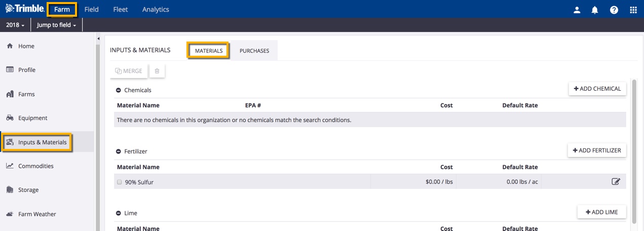Open the notifications bell

coord(595,10)
